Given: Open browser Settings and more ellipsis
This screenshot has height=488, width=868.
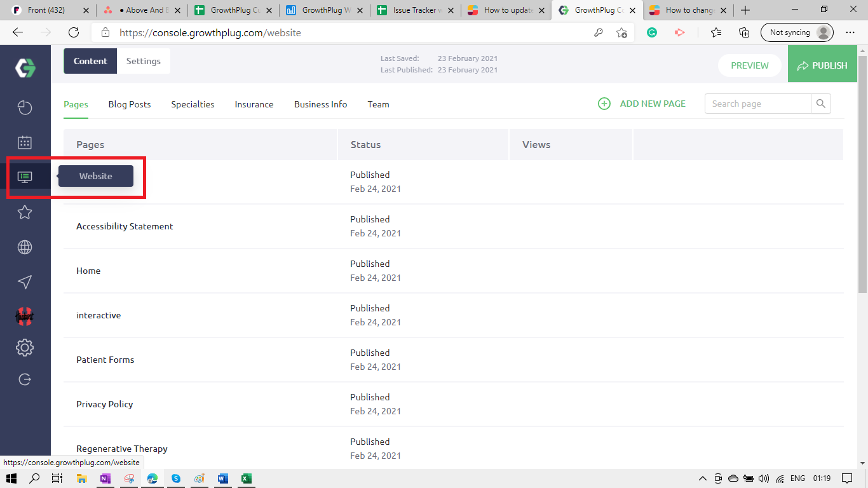Looking at the screenshot, I should 850,32.
